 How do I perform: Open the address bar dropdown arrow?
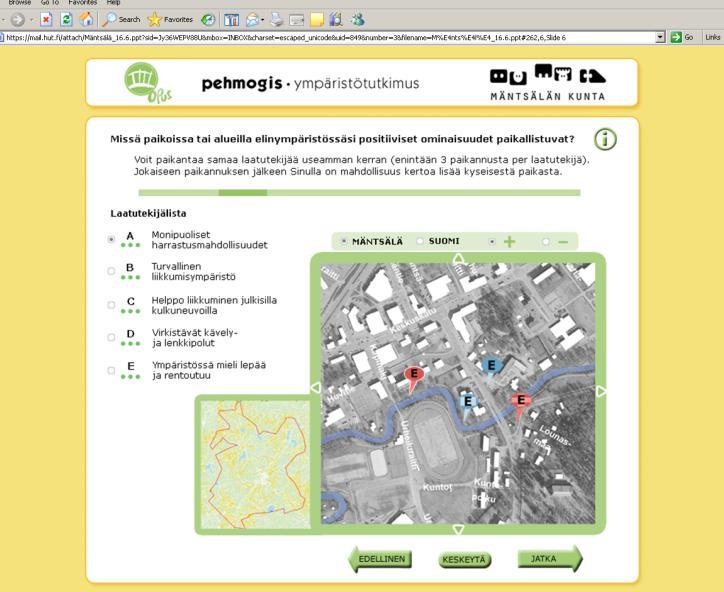(x=660, y=37)
